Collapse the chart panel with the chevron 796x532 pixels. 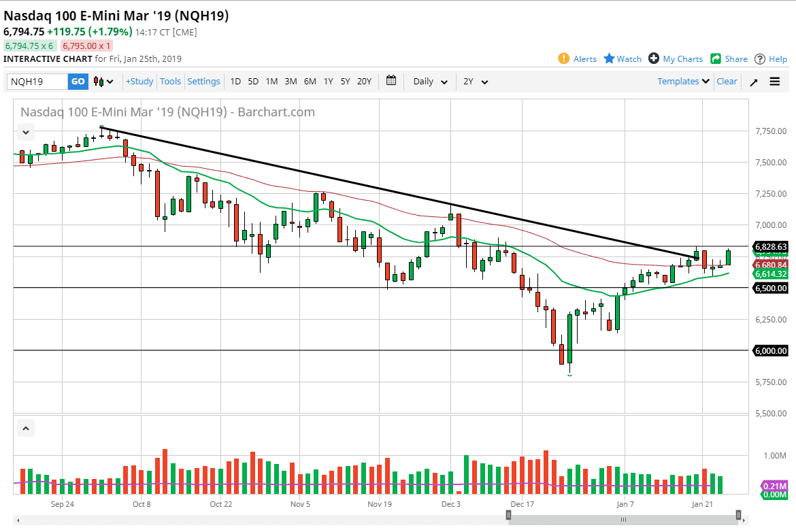pyautogui.click(x=25, y=131)
